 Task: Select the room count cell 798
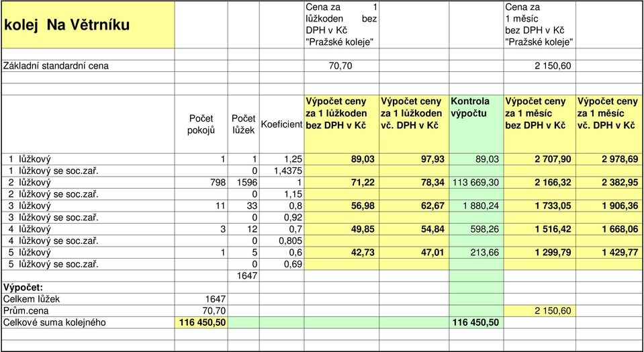[201, 182]
